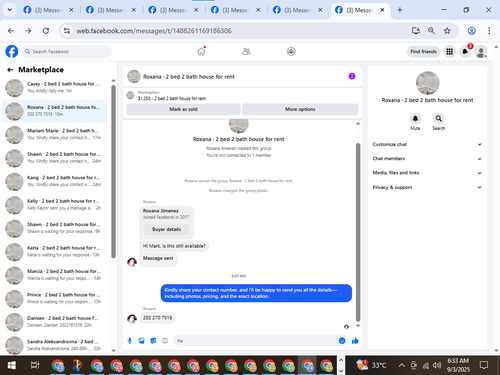Open Damien's conversation in the list
Viewport: 500px width, 375px height.
click(x=55, y=322)
